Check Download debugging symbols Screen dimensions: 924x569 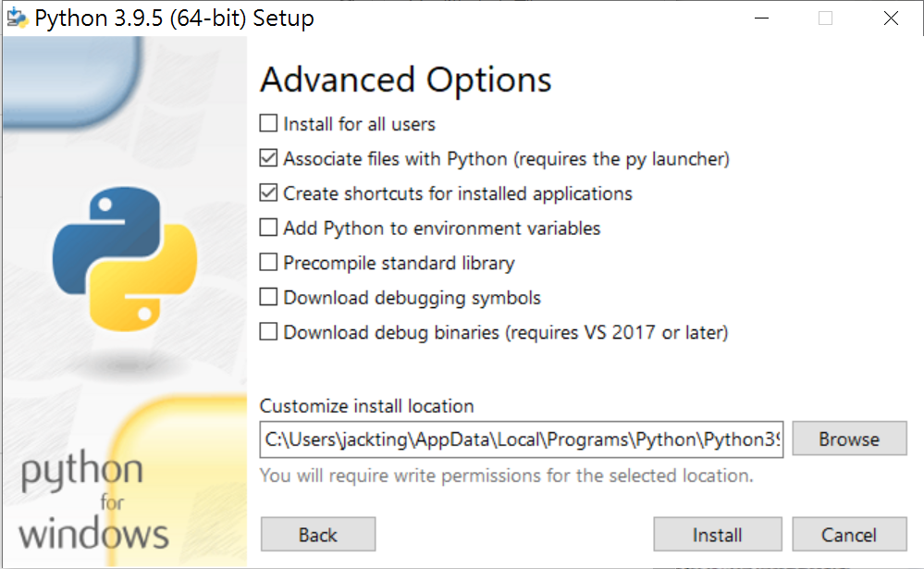click(268, 297)
